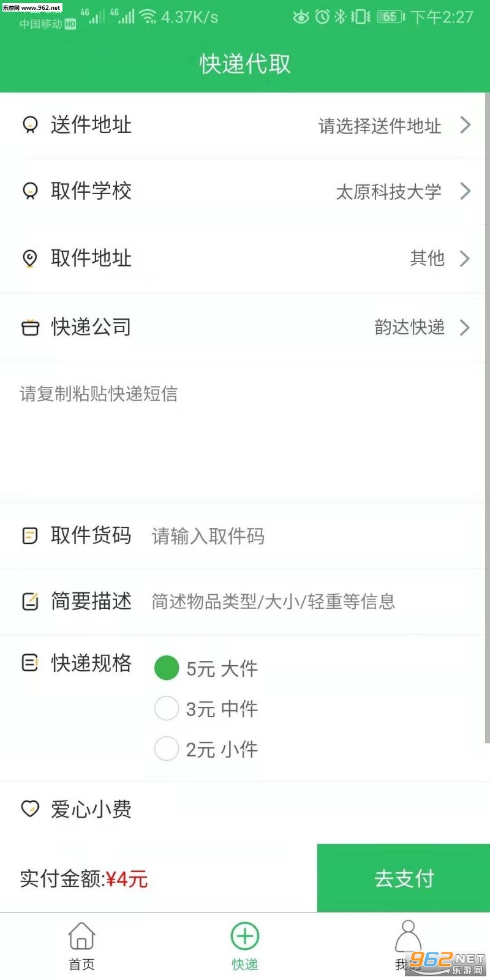Tap the pickup address location icon
The width and height of the screenshot is (490, 980).
click(29, 258)
